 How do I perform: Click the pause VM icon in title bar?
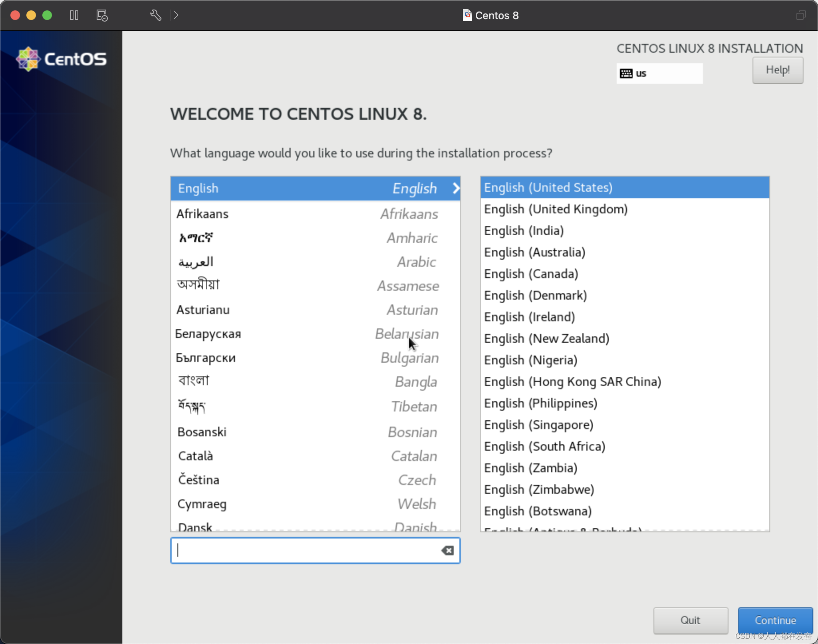[74, 15]
